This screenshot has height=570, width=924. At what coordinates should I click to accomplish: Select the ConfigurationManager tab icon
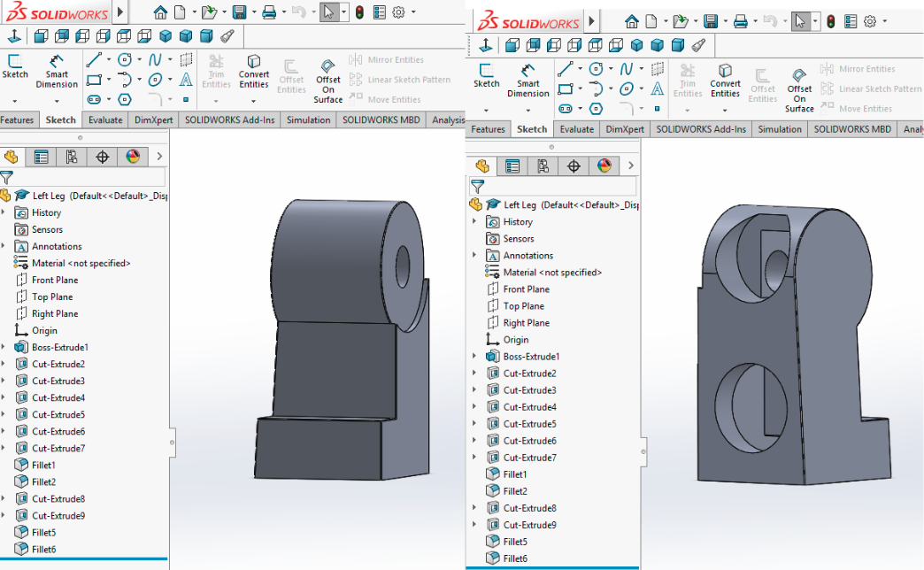[x=72, y=157]
